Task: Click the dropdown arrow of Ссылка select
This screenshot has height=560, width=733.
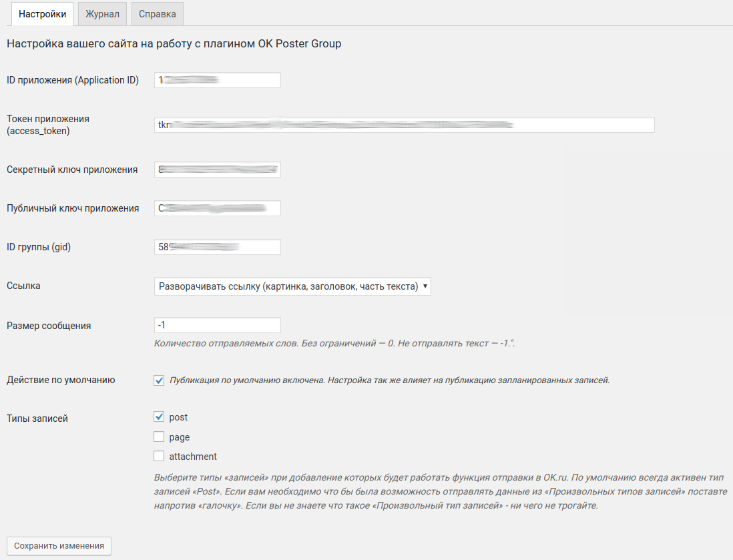Action: (x=425, y=286)
